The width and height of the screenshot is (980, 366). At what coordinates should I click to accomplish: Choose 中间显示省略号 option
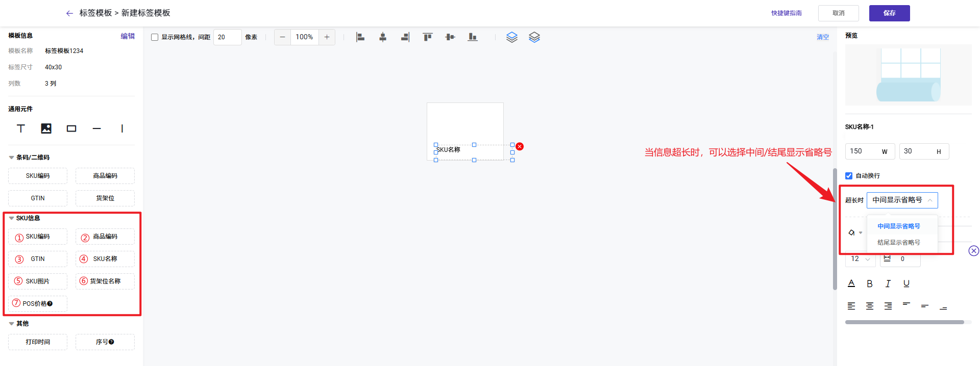click(899, 226)
